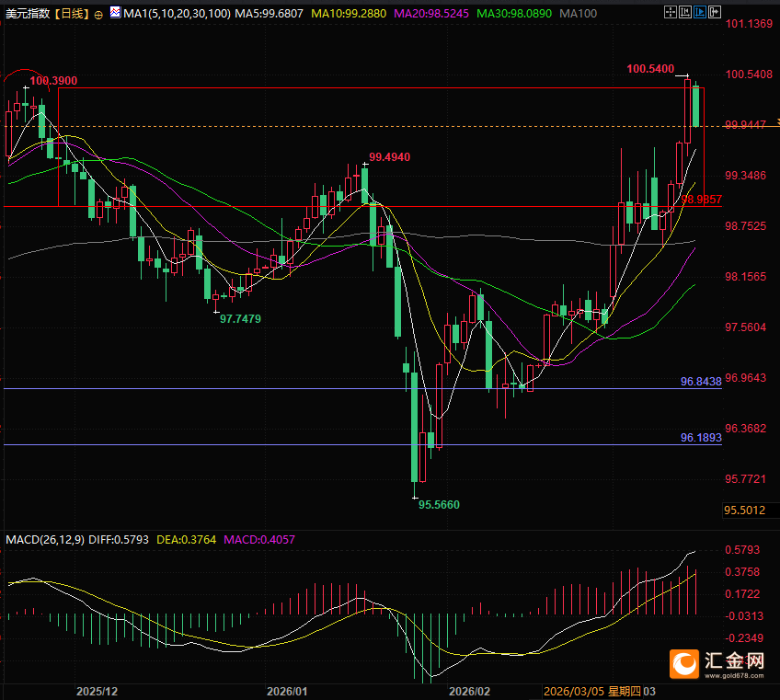Click the 96.9643 price axis value
Viewport: 780px width, 700px height.
tap(746, 378)
